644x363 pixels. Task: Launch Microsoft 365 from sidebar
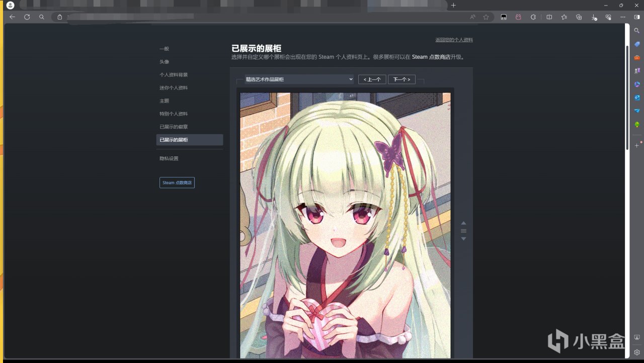click(x=637, y=84)
